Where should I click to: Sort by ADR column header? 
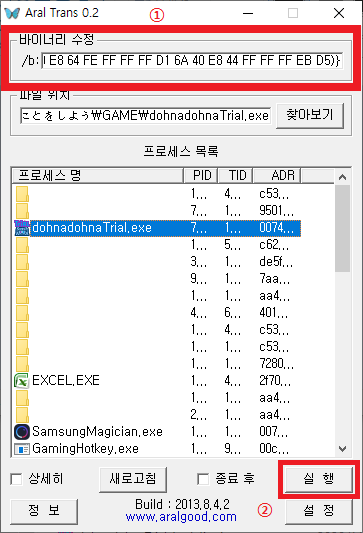tap(277, 175)
